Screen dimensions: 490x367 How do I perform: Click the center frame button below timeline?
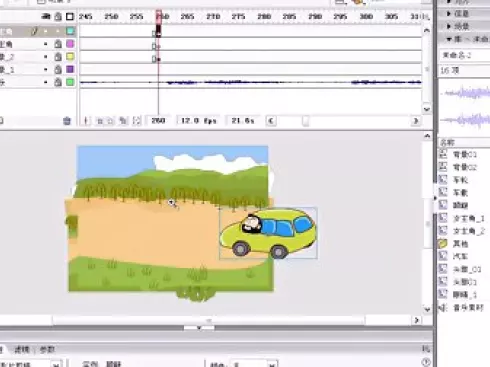click(86, 121)
